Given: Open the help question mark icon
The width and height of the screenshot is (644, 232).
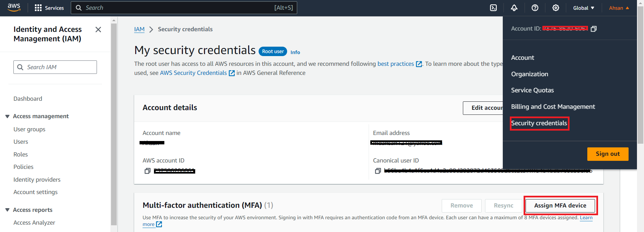Looking at the screenshot, I should coord(535,8).
